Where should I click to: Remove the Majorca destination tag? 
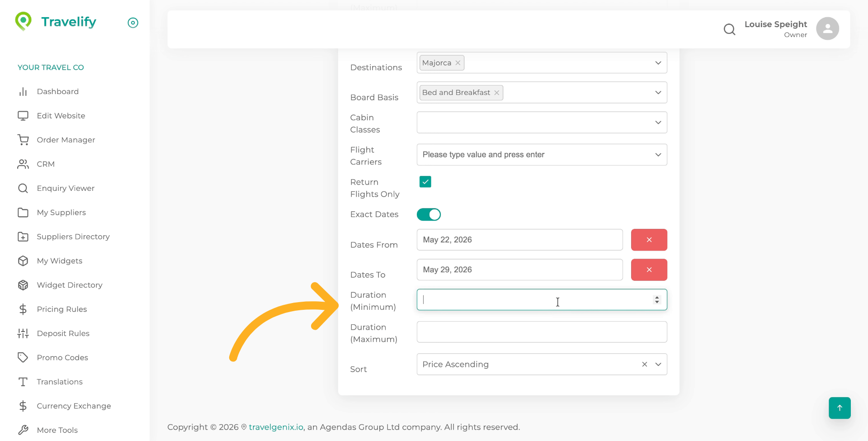458,63
